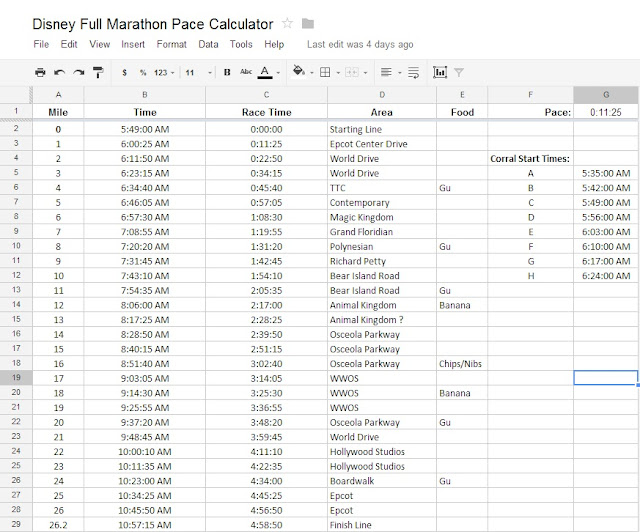Toggle bold formatting

[x=227, y=72]
